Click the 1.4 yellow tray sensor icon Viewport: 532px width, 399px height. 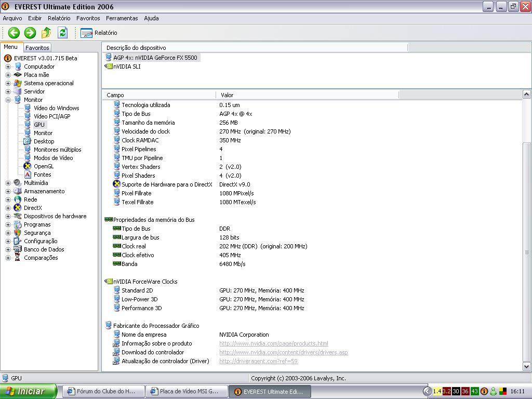[x=437, y=391]
